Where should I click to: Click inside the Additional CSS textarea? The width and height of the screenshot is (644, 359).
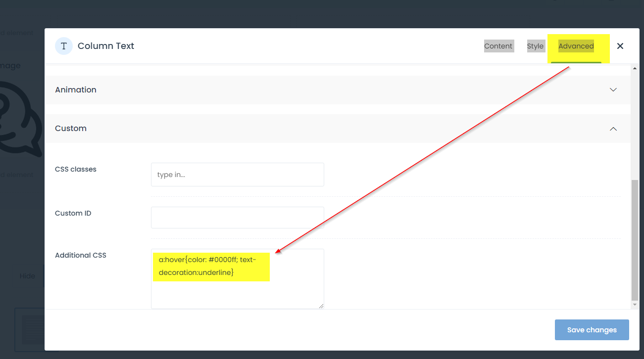238,279
